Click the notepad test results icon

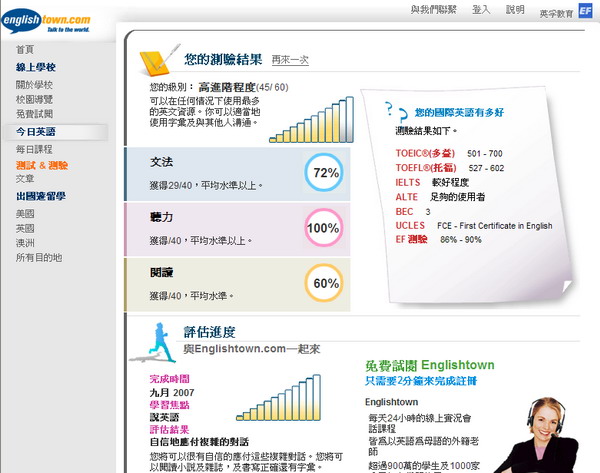(x=160, y=60)
